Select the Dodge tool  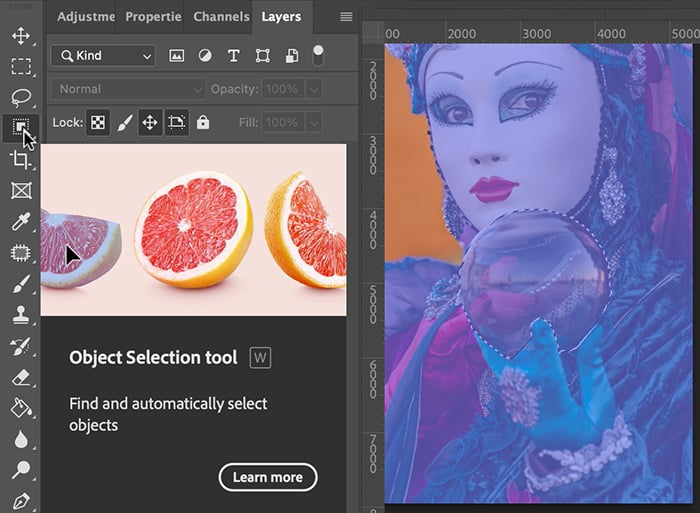pyautogui.click(x=21, y=470)
